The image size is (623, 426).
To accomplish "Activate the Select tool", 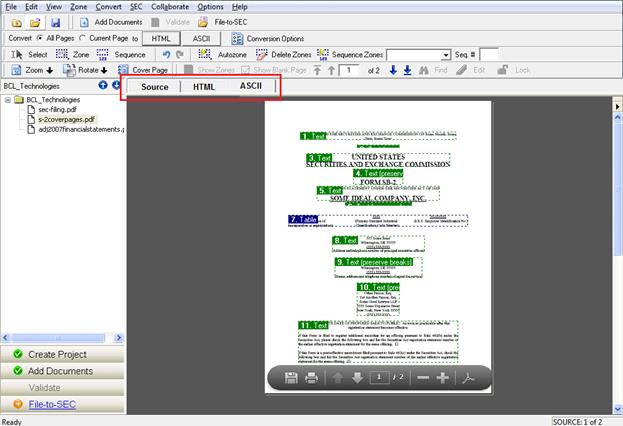I will point(29,54).
